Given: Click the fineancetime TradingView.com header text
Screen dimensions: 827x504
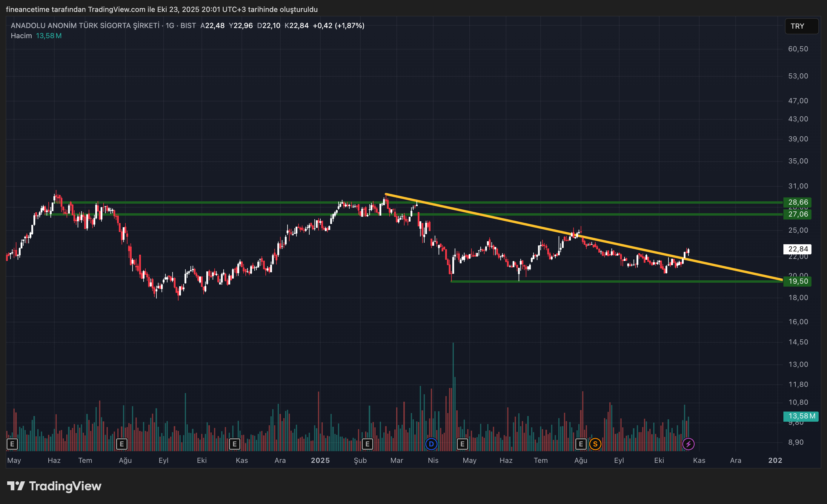Looking at the screenshot, I should point(162,9).
